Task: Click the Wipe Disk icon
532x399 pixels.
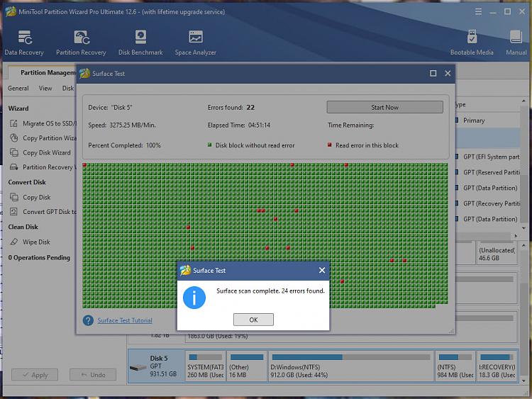Action: pyautogui.click(x=13, y=242)
